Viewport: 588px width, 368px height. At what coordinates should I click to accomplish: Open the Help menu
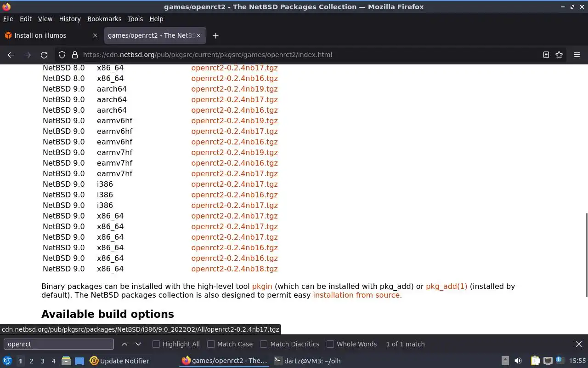tap(156, 19)
